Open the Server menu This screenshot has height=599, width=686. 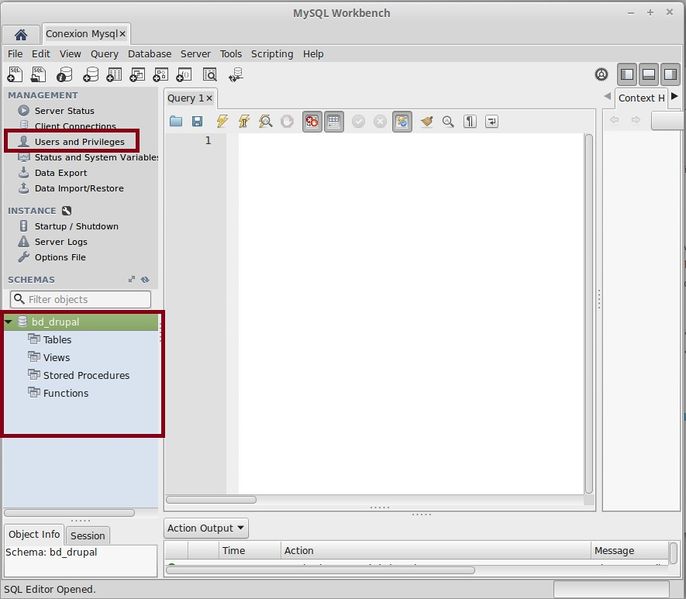coord(196,54)
